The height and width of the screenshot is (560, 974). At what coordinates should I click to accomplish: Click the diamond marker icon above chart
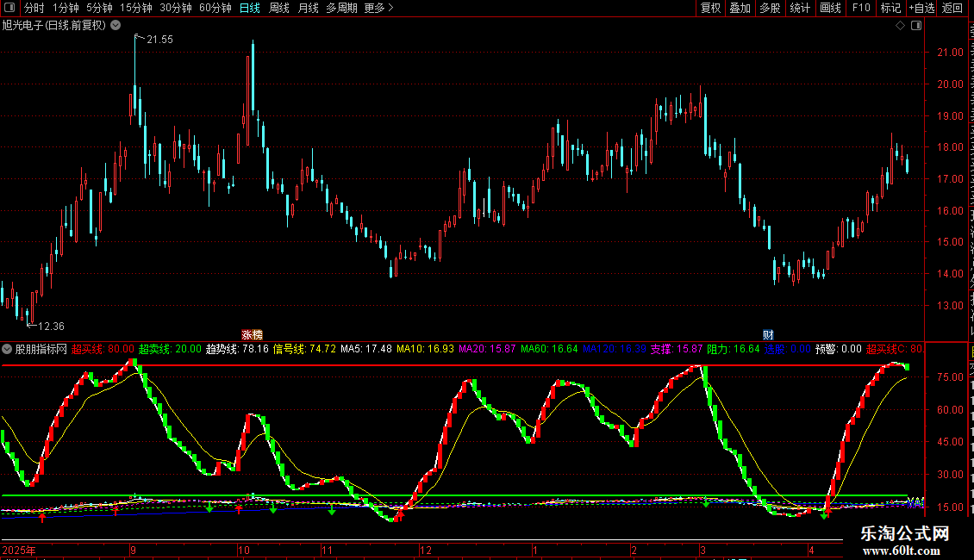click(x=900, y=26)
